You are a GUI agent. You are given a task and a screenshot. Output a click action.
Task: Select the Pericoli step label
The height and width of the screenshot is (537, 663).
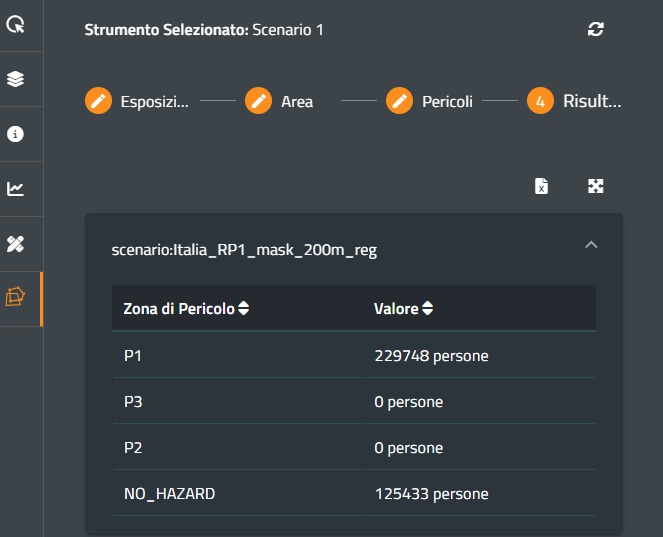point(447,102)
